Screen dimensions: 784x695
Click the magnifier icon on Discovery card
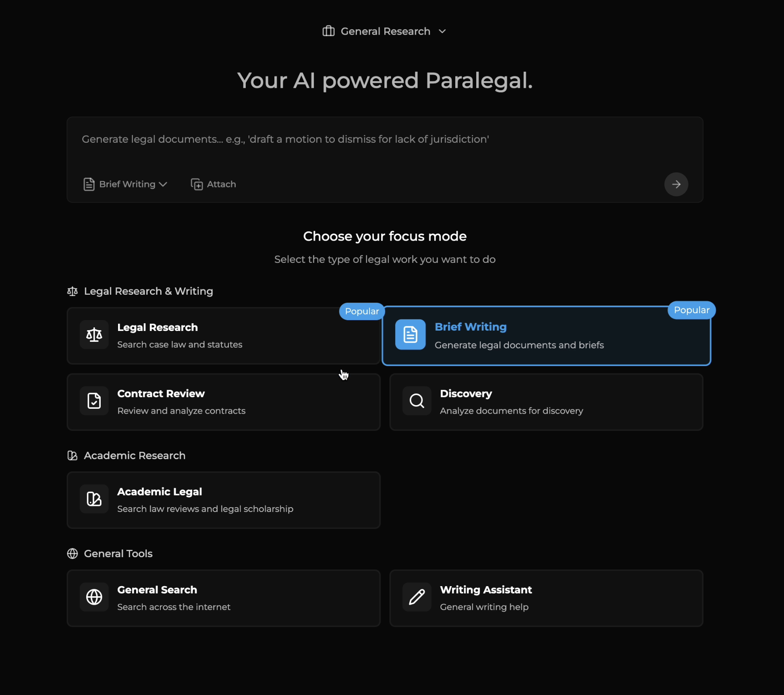(x=417, y=401)
